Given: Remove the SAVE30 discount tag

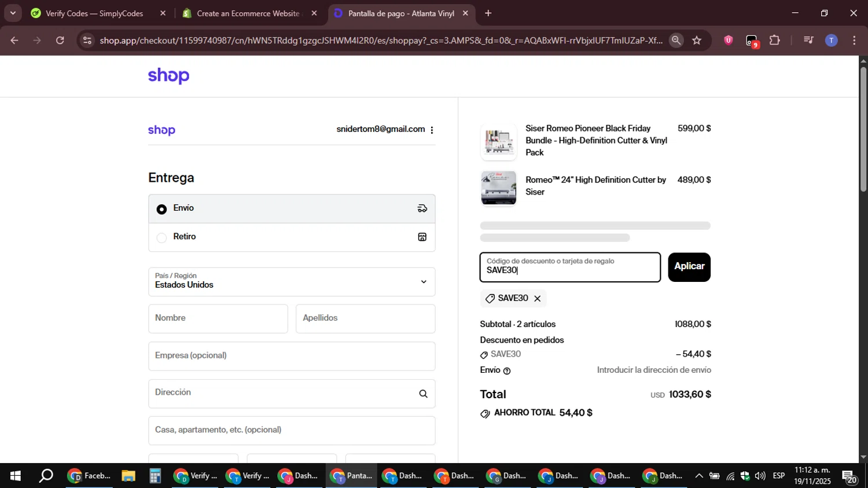Looking at the screenshot, I should pos(538,299).
